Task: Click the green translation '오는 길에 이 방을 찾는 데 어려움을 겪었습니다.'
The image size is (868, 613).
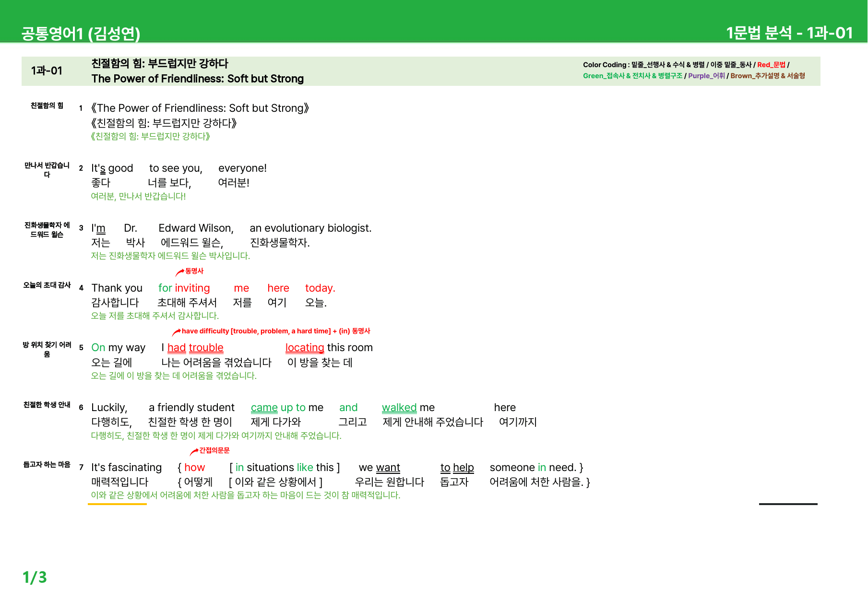Action: (x=174, y=376)
